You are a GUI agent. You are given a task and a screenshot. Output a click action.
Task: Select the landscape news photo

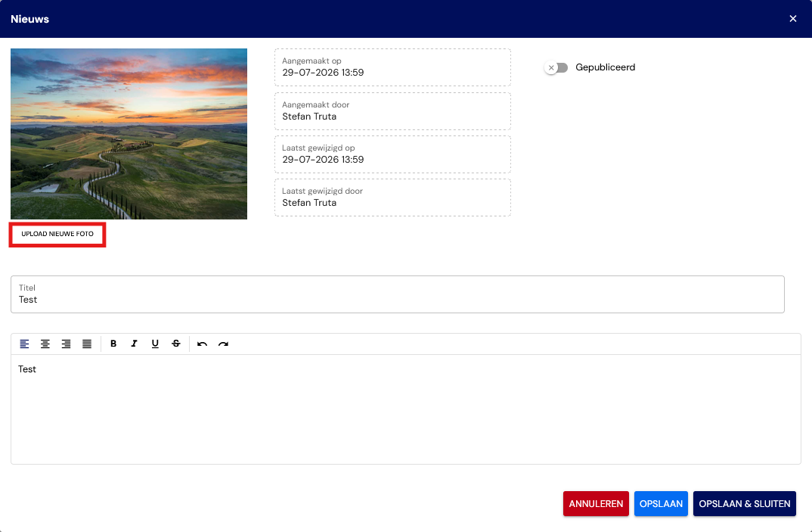(129, 134)
